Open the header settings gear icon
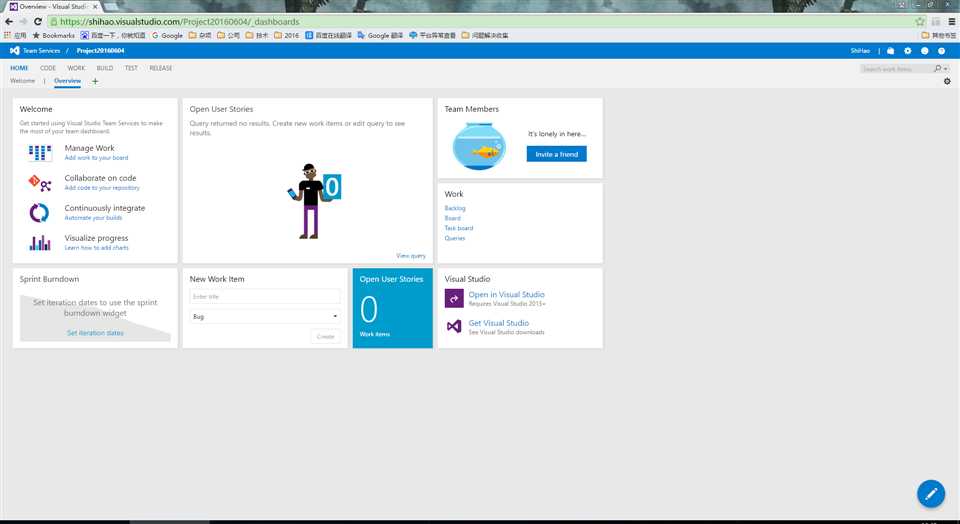 [x=907, y=51]
